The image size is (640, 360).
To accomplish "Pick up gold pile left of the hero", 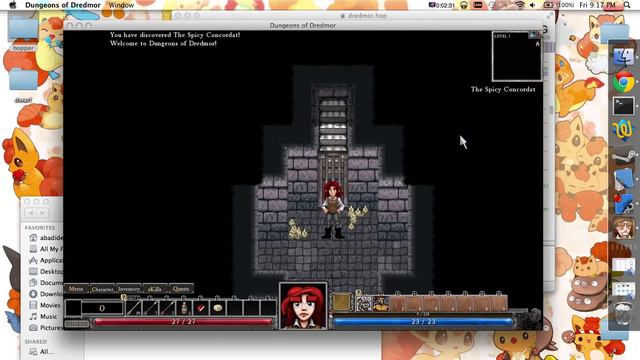I will 297,230.
